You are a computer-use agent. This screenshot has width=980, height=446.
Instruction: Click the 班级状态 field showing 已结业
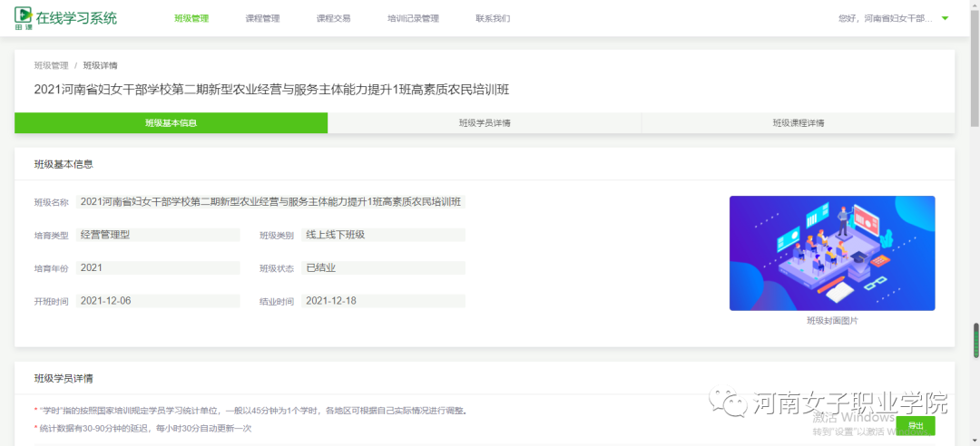coord(383,267)
